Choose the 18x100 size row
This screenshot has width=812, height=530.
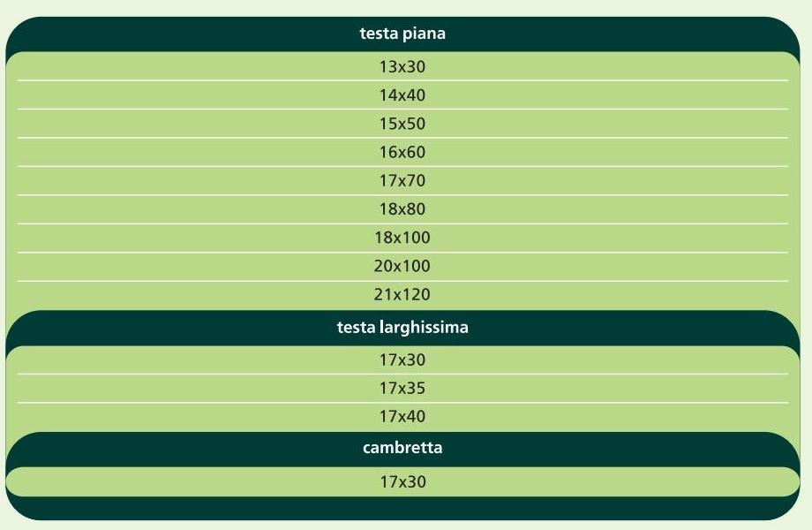402,238
